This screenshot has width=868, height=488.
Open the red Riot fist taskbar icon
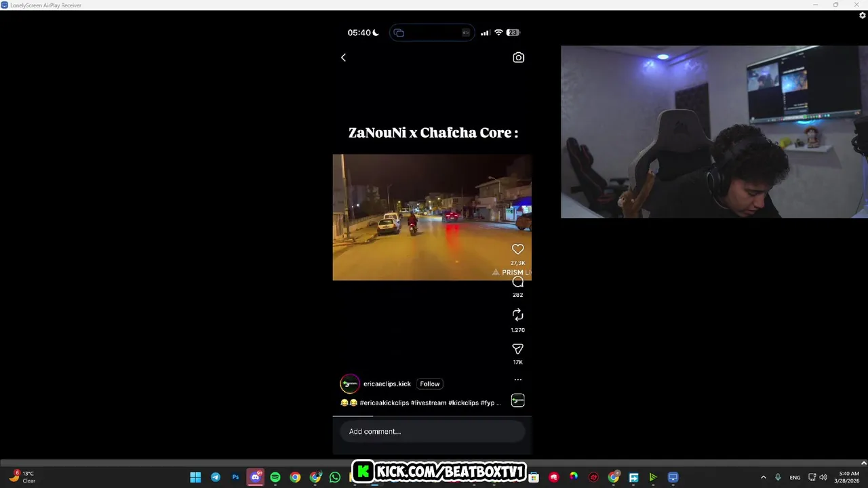[553, 477]
